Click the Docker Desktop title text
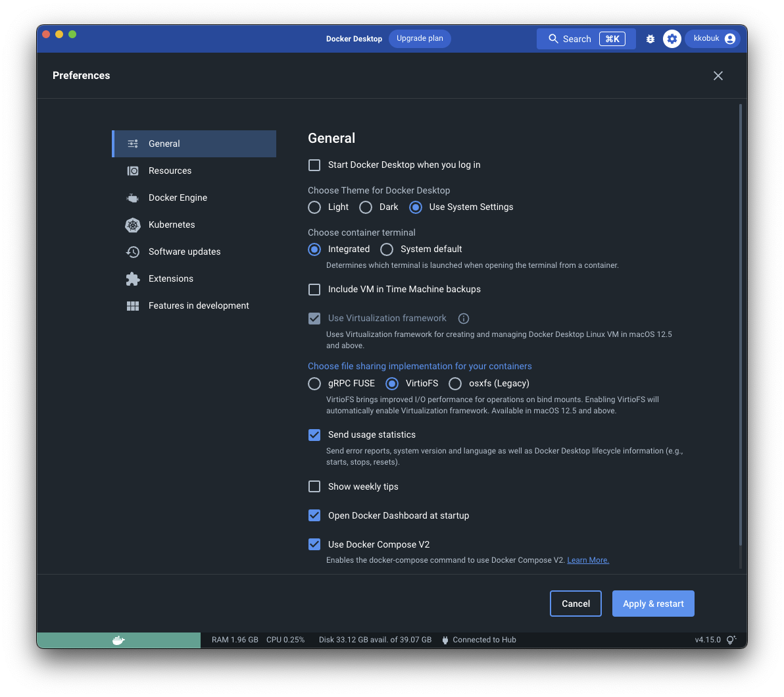 (x=354, y=39)
